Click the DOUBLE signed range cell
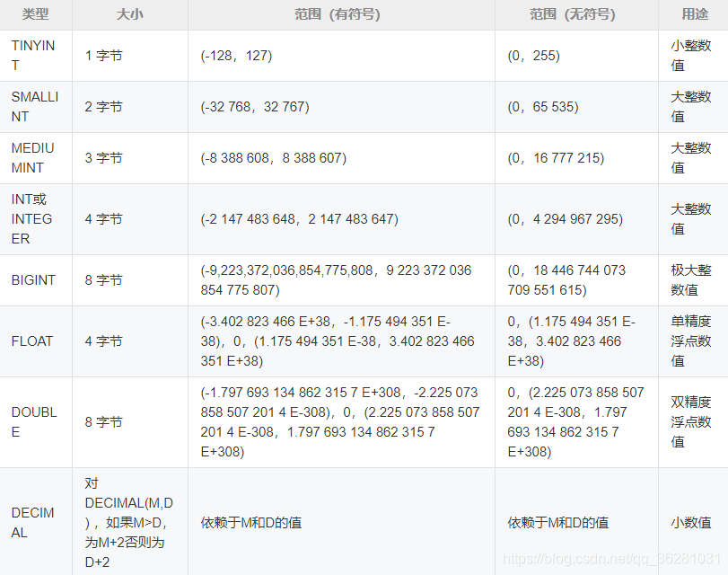 click(x=340, y=422)
